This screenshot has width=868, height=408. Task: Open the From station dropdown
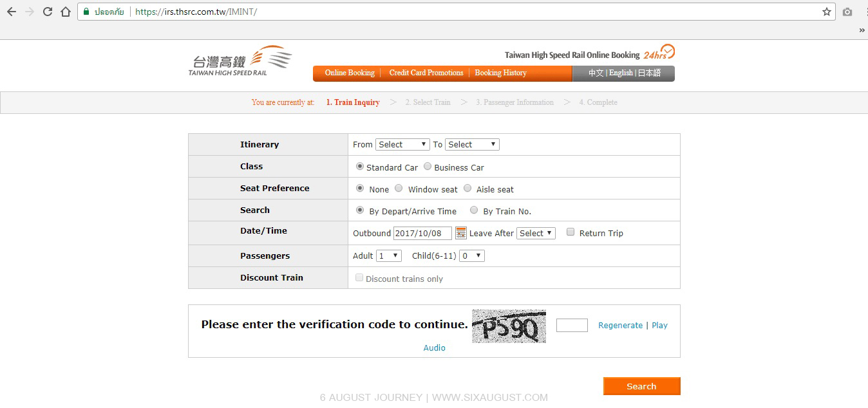pyautogui.click(x=402, y=144)
